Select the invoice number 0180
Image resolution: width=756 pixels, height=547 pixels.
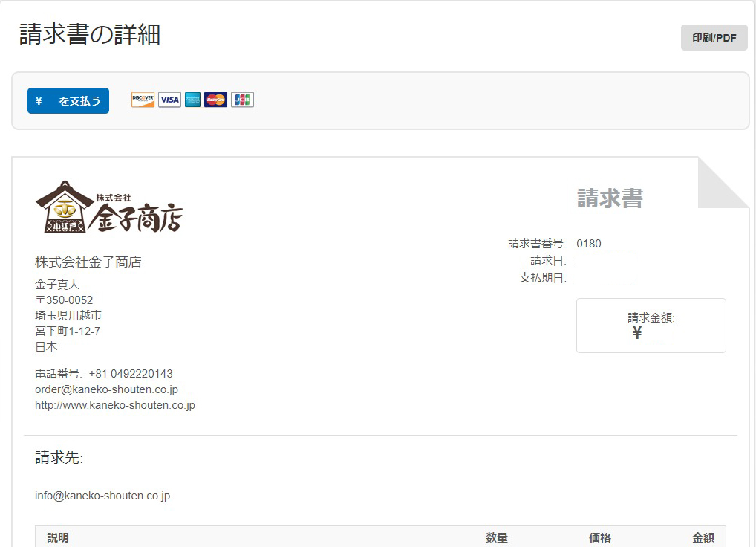tap(590, 243)
